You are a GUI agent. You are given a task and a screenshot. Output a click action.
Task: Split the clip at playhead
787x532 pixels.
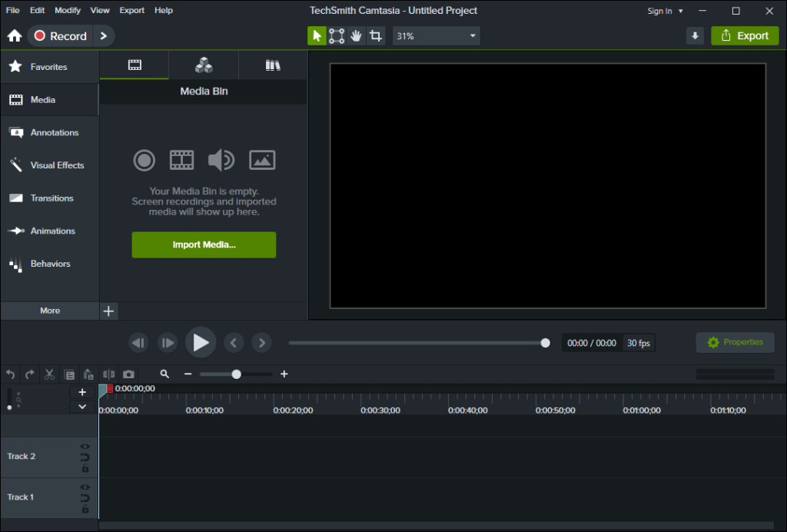click(x=108, y=374)
